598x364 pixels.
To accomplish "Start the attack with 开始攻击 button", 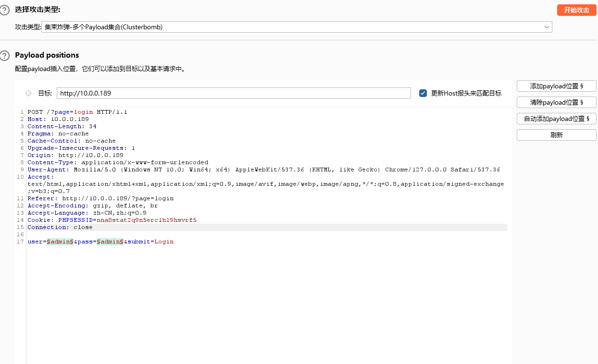I will click(x=576, y=10).
